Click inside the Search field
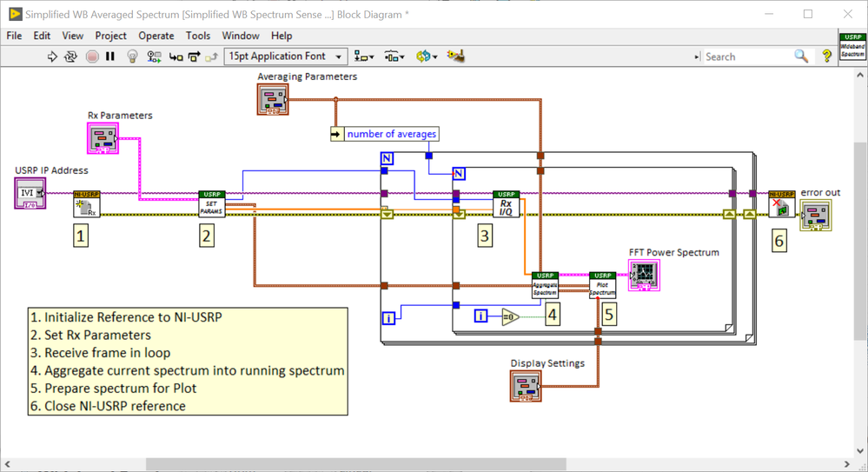 point(748,57)
